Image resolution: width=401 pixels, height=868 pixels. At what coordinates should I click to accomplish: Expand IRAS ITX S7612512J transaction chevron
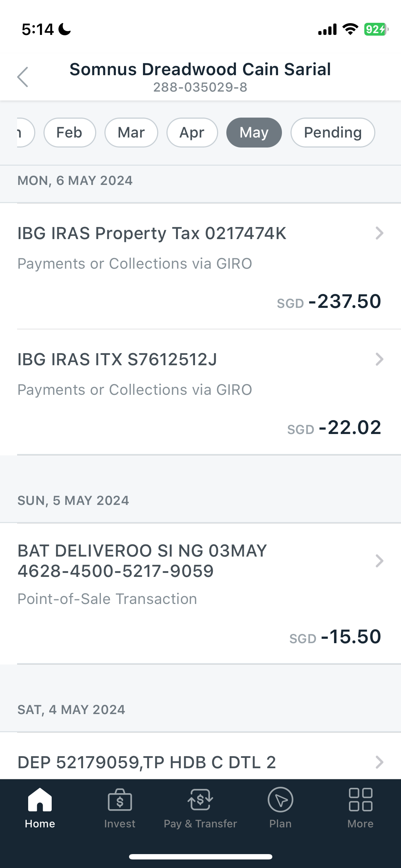(x=379, y=359)
